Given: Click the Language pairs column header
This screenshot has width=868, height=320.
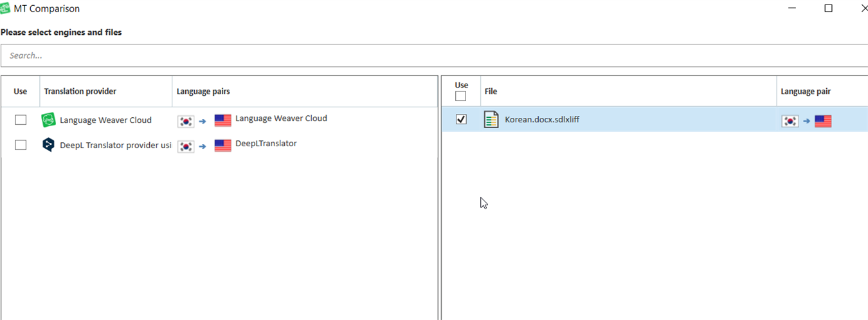Looking at the screenshot, I should click(203, 91).
